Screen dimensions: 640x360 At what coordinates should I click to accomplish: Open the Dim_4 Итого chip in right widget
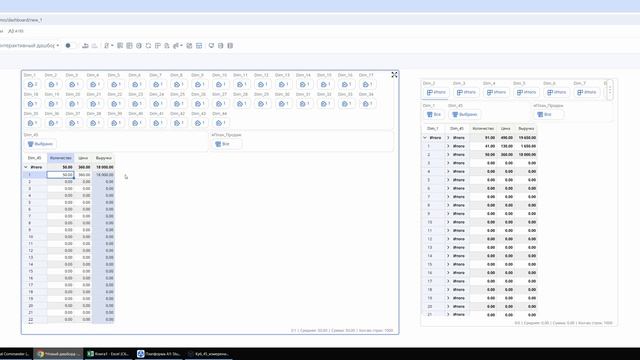click(x=496, y=92)
